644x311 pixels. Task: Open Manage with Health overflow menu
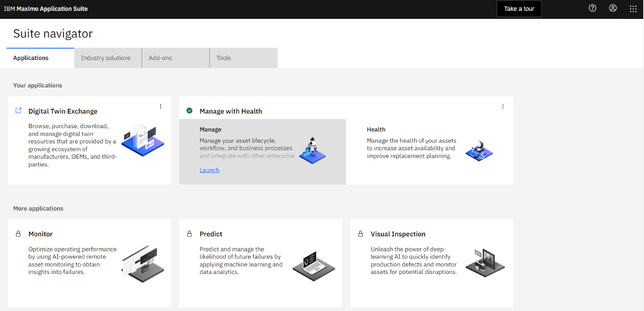coord(503,106)
